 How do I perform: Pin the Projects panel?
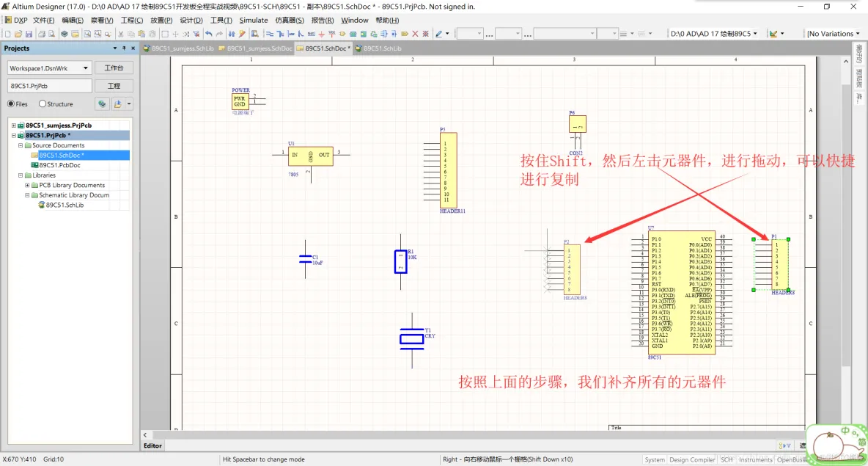pyautogui.click(x=124, y=48)
